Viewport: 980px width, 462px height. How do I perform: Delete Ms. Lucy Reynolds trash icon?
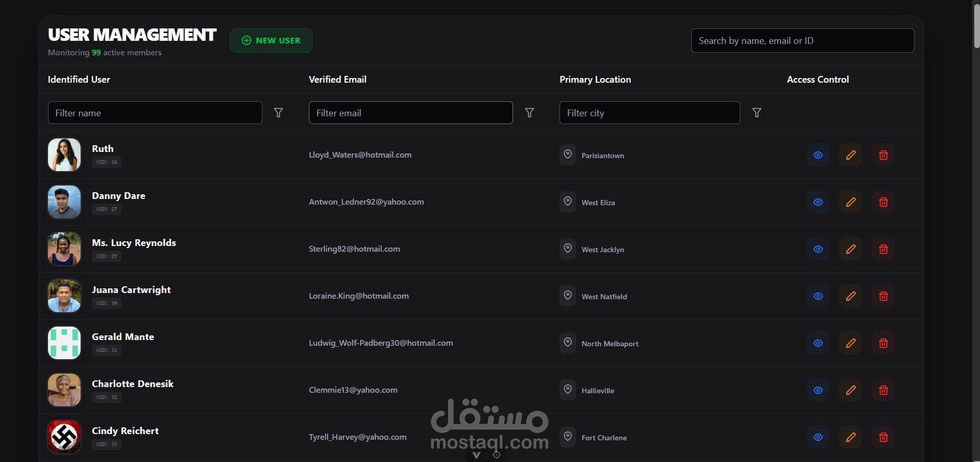(883, 249)
